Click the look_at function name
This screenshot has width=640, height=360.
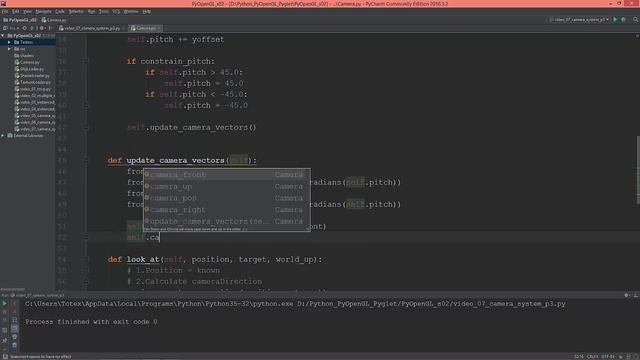point(142,260)
